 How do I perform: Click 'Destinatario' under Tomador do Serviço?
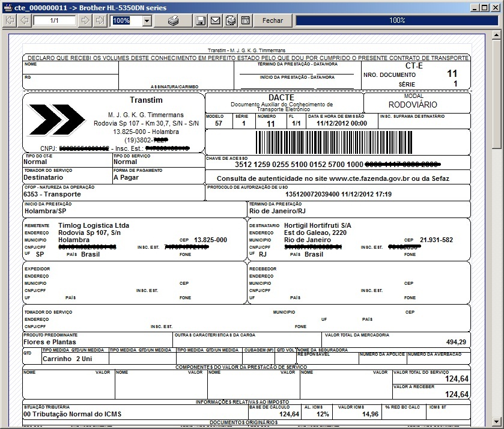pos(43,177)
